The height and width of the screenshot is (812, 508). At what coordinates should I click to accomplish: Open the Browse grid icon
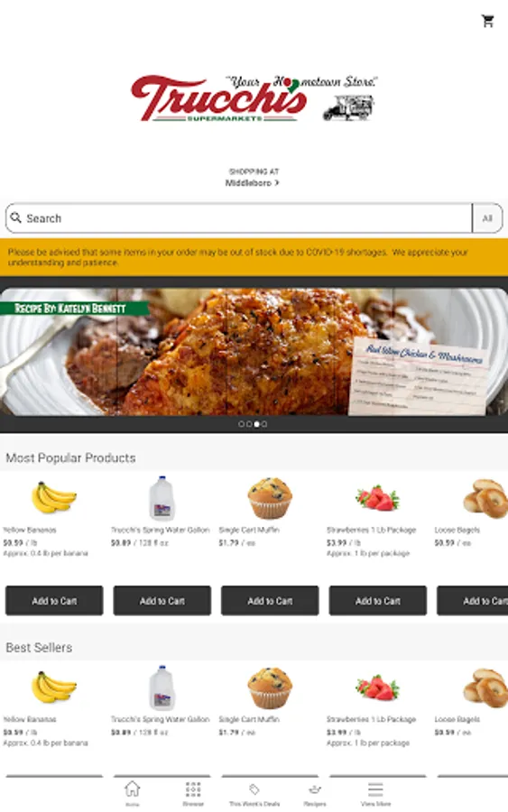[193, 789]
